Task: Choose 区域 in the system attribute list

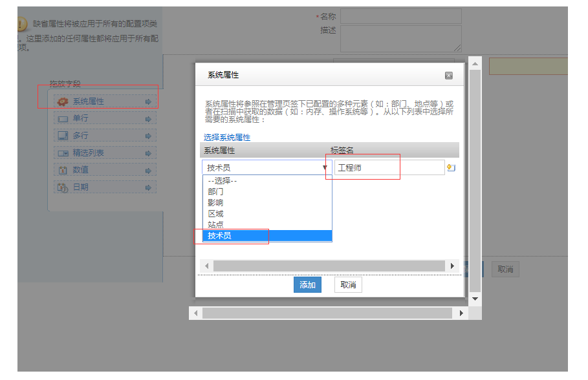Action: click(216, 214)
